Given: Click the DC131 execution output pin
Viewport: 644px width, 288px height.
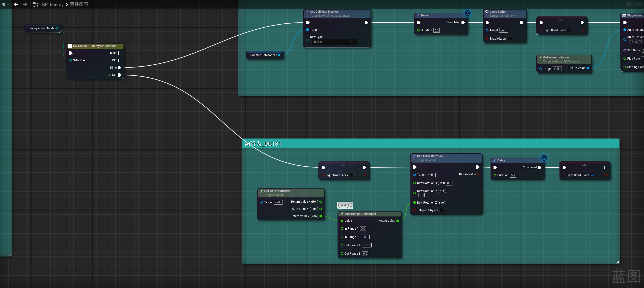Looking at the screenshot, I should [x=119, y=75].
